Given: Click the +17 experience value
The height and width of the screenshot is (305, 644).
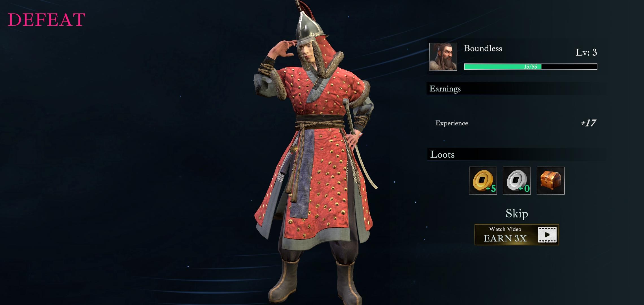Looking at the screenshot, I should coord(588,123).
